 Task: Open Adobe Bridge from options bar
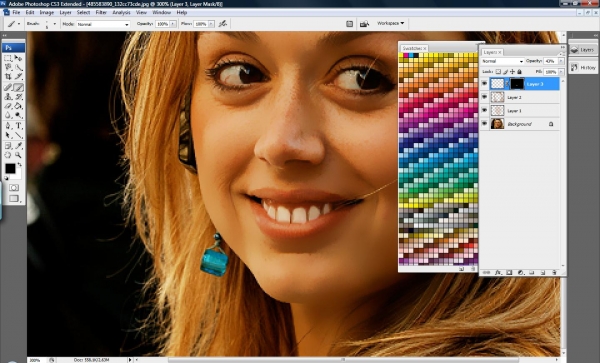(364, 24)
